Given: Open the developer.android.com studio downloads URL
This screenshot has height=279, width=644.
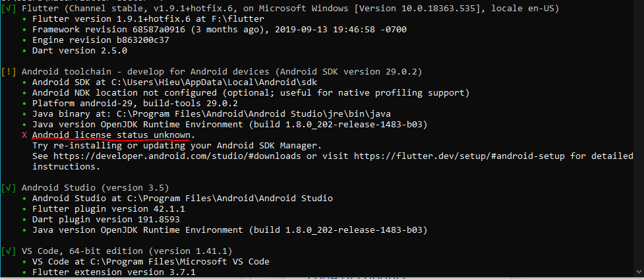Looking at the screenshot, I should [x=177, y=156].
